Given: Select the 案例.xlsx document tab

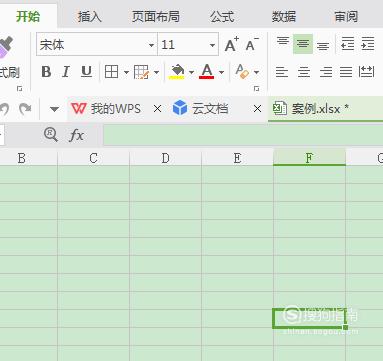Looking at the screenshot, I should [x=325, y=109].
